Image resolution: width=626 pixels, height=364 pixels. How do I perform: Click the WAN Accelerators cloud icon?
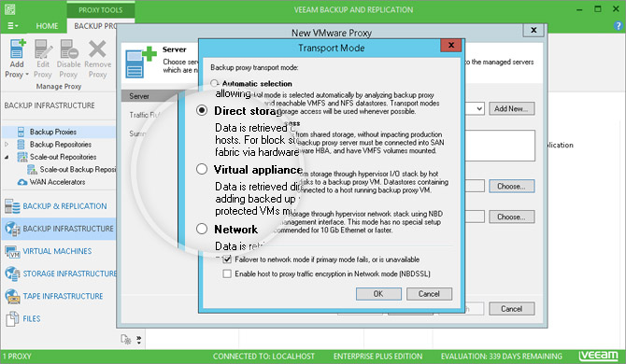pos(22,182)
